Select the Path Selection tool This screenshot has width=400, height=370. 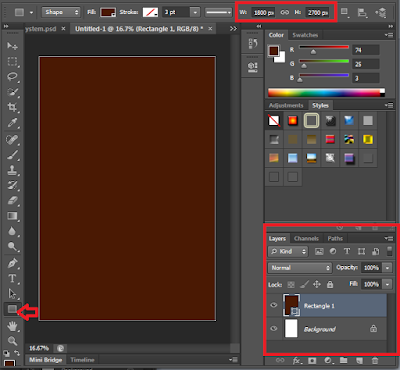12,294
